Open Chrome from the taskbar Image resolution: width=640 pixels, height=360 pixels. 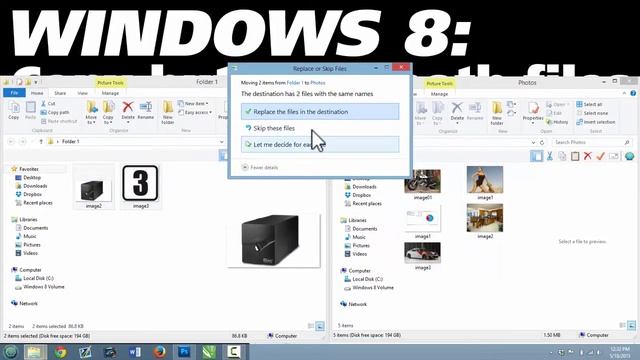(x=60, y=352)
